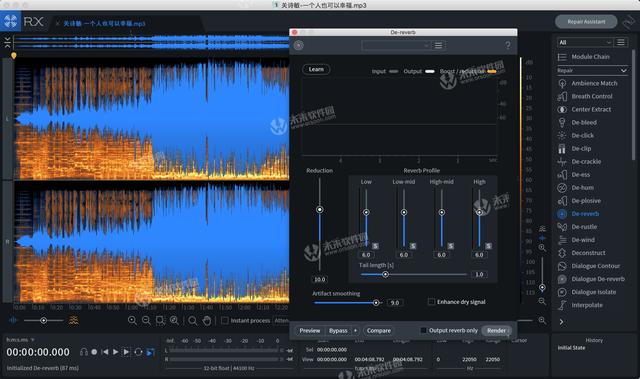Open the All module filter dropdown
Image resolution: width=640 pixels, height=379 pixels.
click(x=584, y=42)
